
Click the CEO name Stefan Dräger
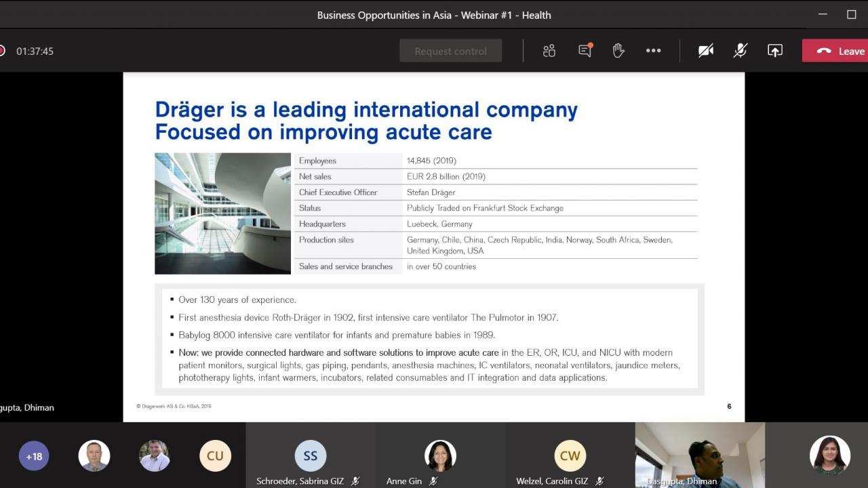[x=431, y=192]
